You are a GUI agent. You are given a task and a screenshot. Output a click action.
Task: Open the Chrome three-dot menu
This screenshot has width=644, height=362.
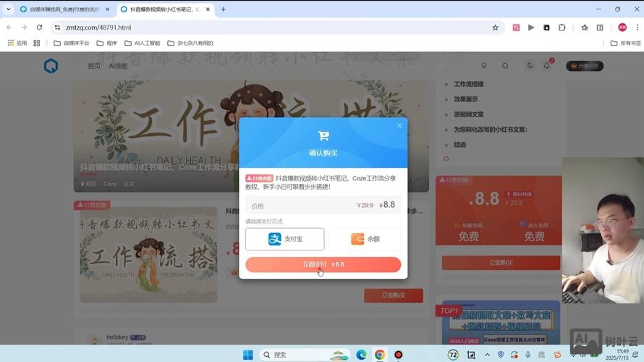[637, 28]
